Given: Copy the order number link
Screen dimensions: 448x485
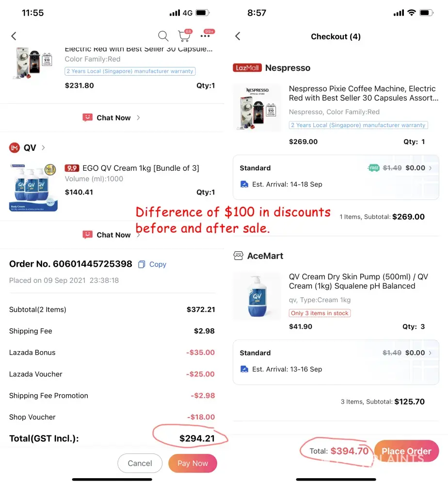Looking at the screenshot, I should coord(158,264).
